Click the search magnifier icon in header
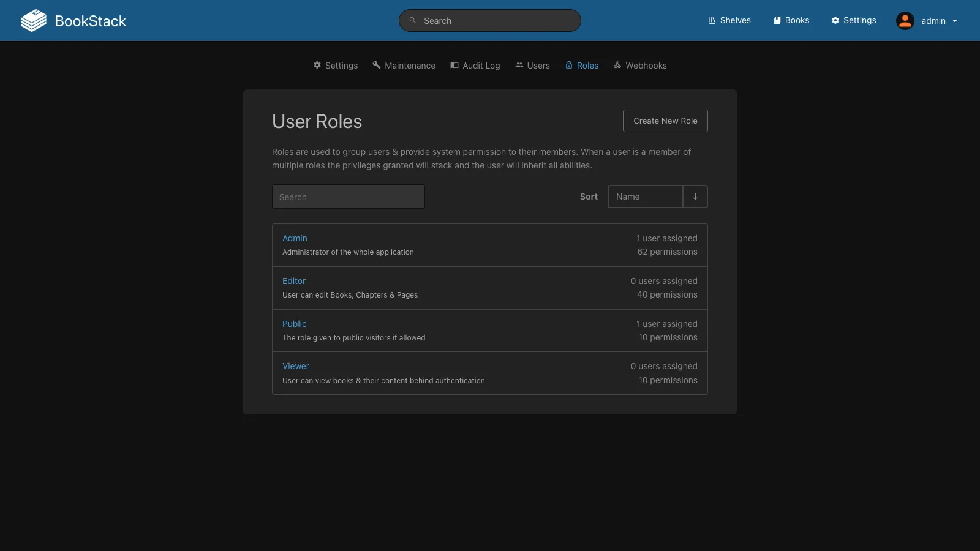980x551 pixels. point(413,20)
